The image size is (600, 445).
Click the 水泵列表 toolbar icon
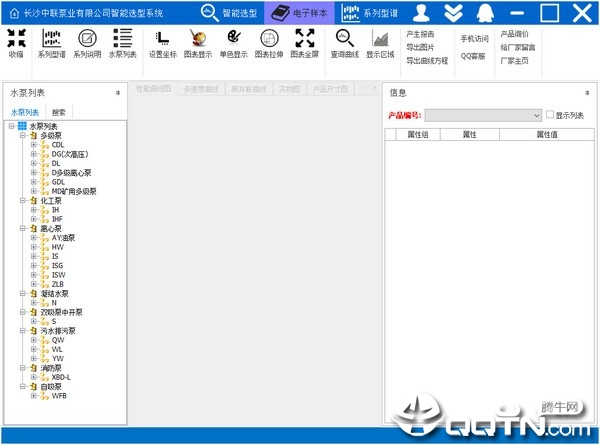[122, 38]
